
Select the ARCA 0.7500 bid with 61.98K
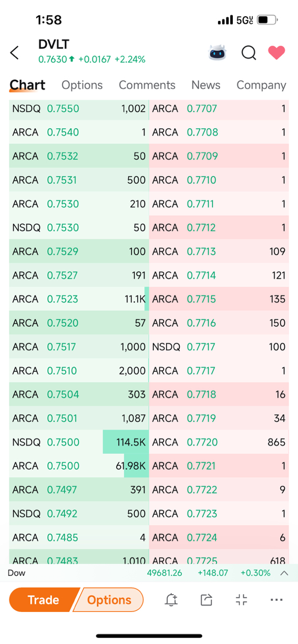tap(79, 466)
